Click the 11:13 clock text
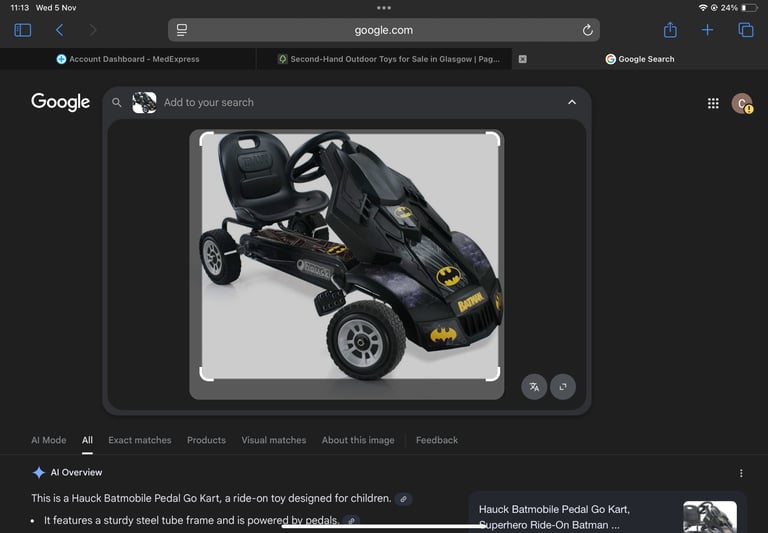This screenshot has height=533, width=768. (x=20, y=8)
